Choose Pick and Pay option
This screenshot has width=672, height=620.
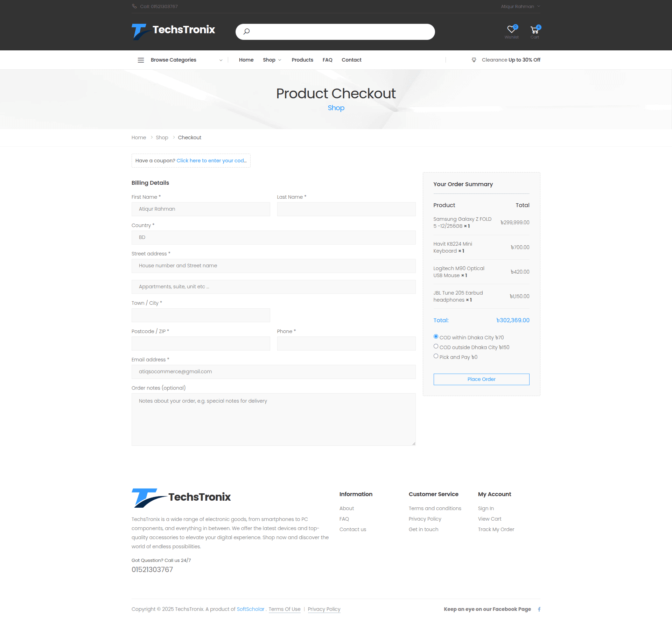[436, 356]
